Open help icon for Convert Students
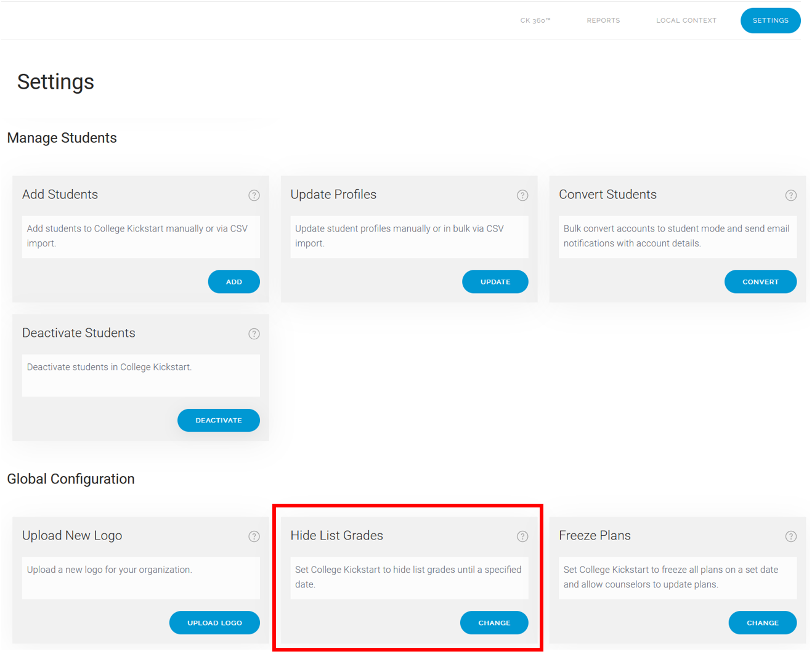812x654 pixels. click(x=791, y=195)
